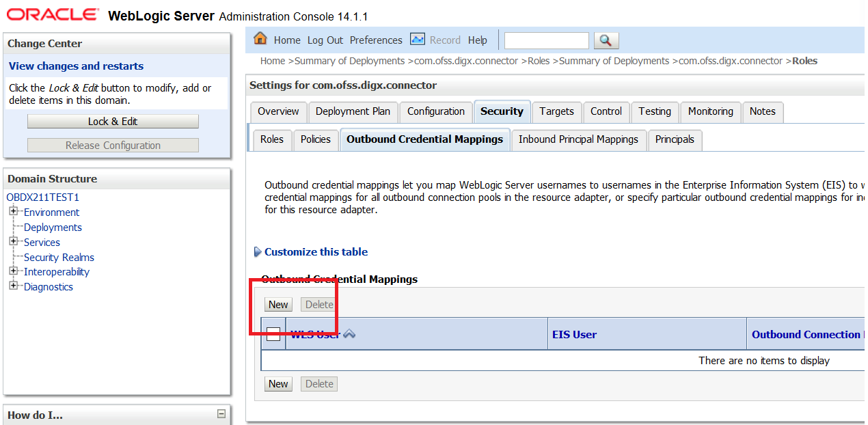This screenshot has width=868, height=425.
Task: Click the Delete button above the table
Action: pos(319,305)
